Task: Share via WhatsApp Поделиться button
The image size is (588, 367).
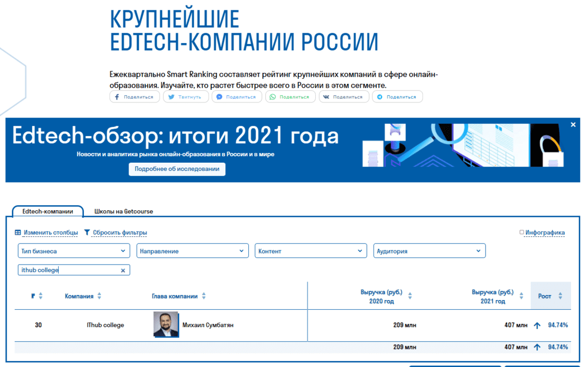Action: click(x=290, y=97)
